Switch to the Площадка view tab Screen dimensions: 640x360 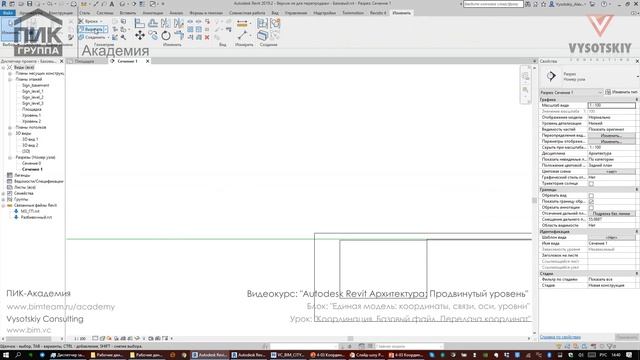pos(85,61)
